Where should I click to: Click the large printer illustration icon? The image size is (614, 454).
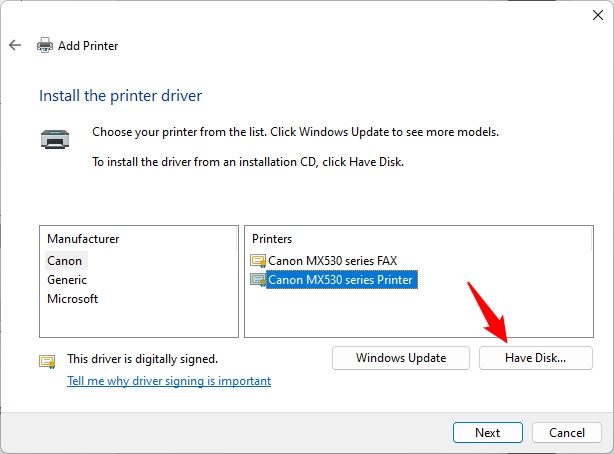[x=55, y=139]
